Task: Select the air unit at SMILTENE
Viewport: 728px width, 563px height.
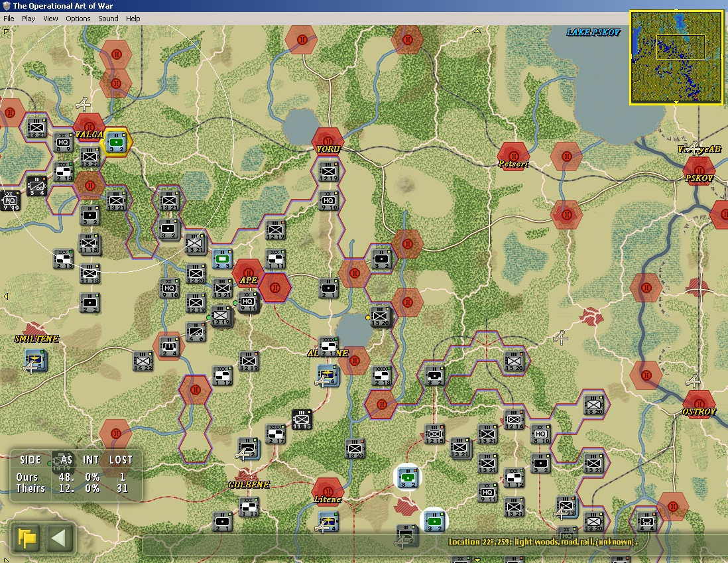Action: (x=35, y=361)
